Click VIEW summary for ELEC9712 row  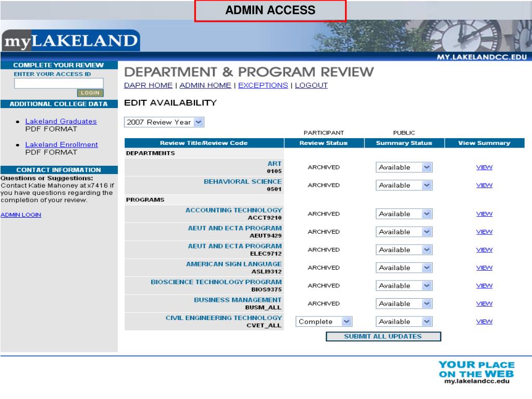tap(484, 250)
